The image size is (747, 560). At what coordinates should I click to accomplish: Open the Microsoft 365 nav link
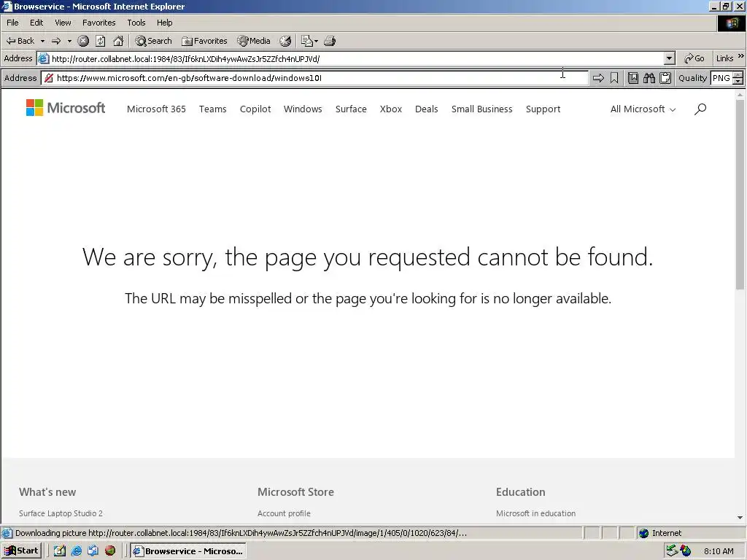point(156,109)
